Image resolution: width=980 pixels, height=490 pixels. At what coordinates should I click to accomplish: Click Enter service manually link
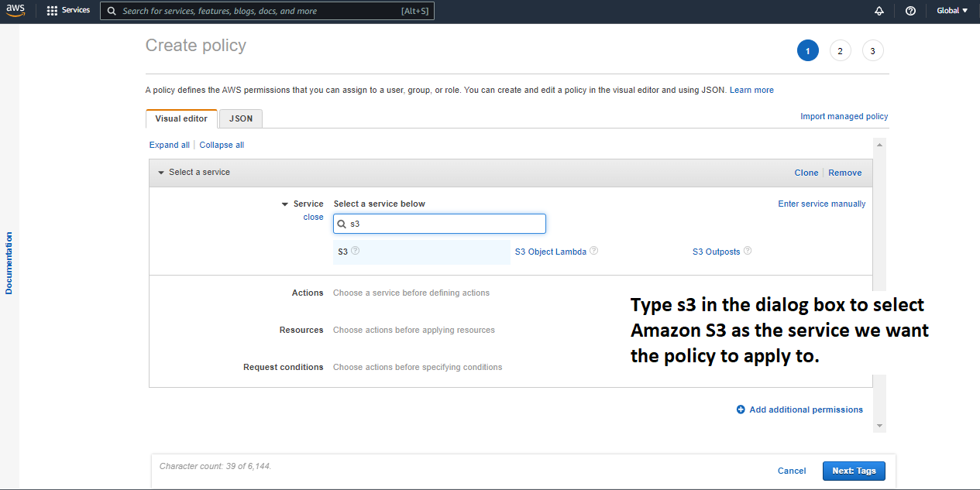[x=822, y=204]
